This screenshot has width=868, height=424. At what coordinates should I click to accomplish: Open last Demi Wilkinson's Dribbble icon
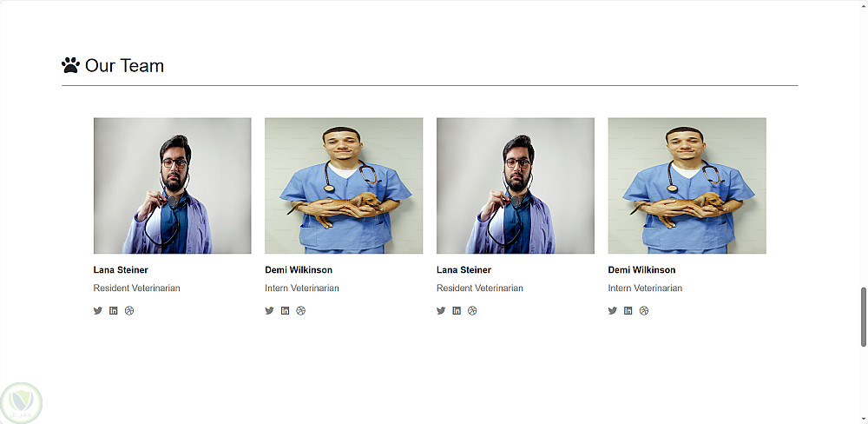click(x=644, y=310)
